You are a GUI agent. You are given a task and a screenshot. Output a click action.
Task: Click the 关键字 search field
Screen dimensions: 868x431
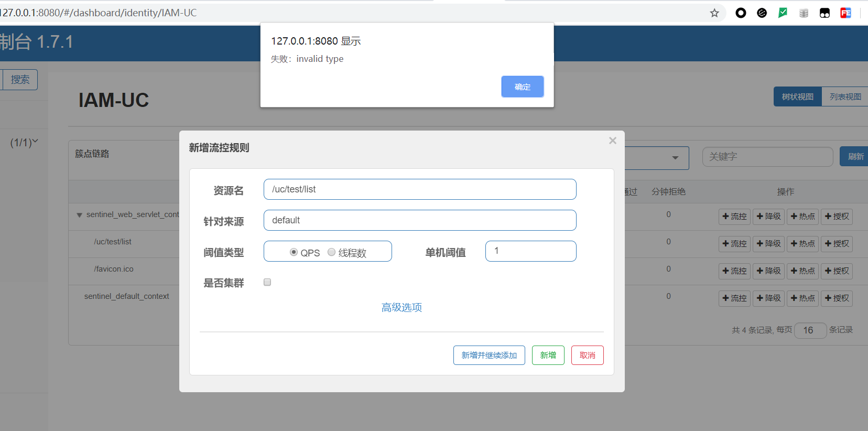coord(767,157)
